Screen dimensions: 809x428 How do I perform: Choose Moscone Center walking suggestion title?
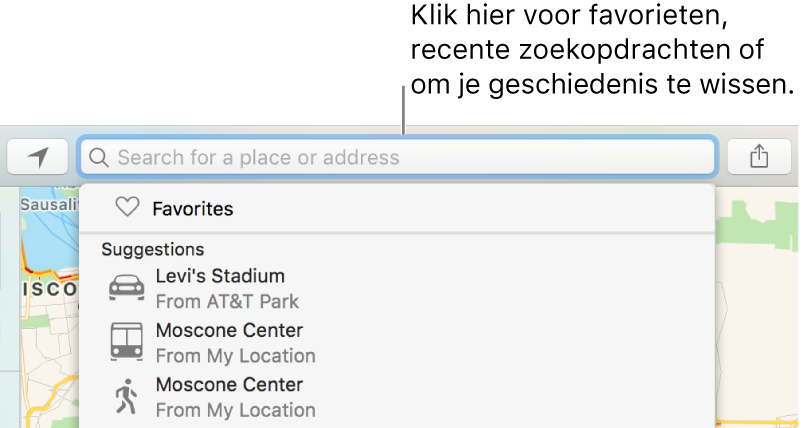230,385
